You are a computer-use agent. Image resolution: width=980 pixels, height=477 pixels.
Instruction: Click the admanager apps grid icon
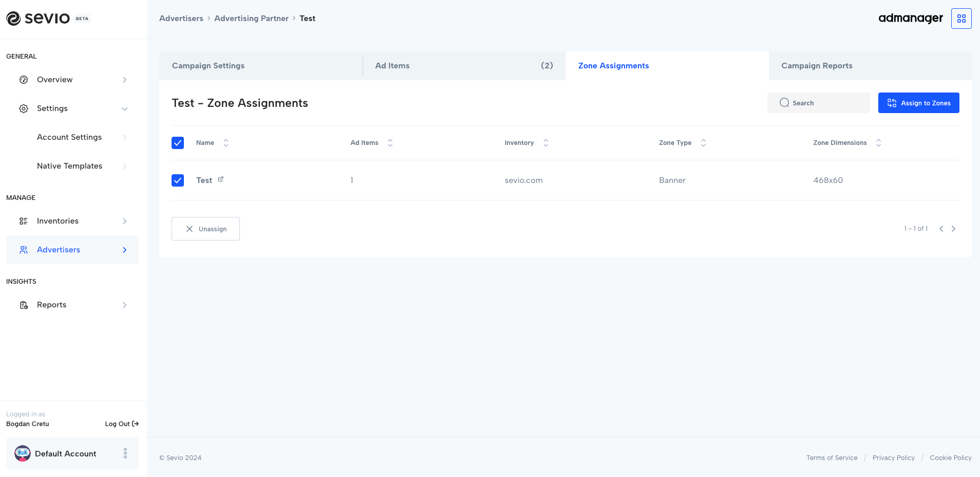(x=961, y=19)
